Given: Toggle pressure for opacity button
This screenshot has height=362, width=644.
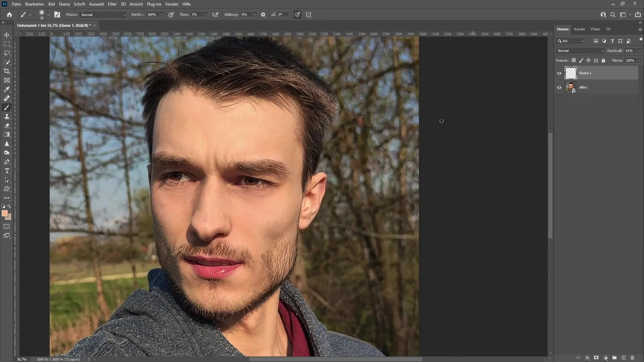Looking at the screenshot, I should [171, 15].
